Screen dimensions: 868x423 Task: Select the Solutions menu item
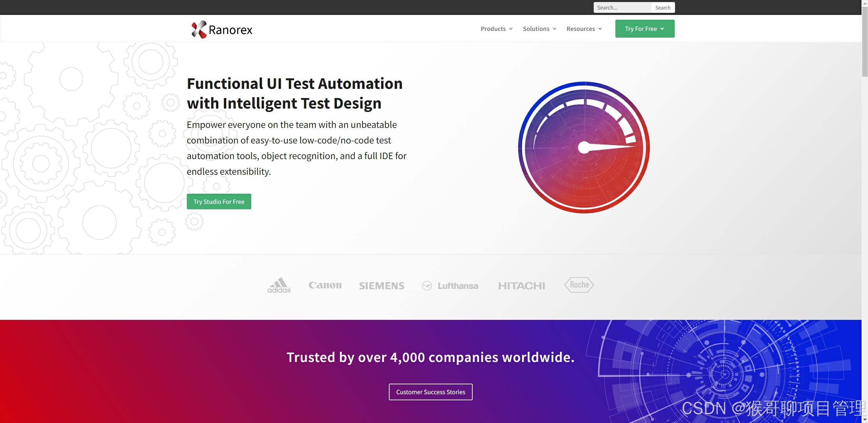click(536, 29)
